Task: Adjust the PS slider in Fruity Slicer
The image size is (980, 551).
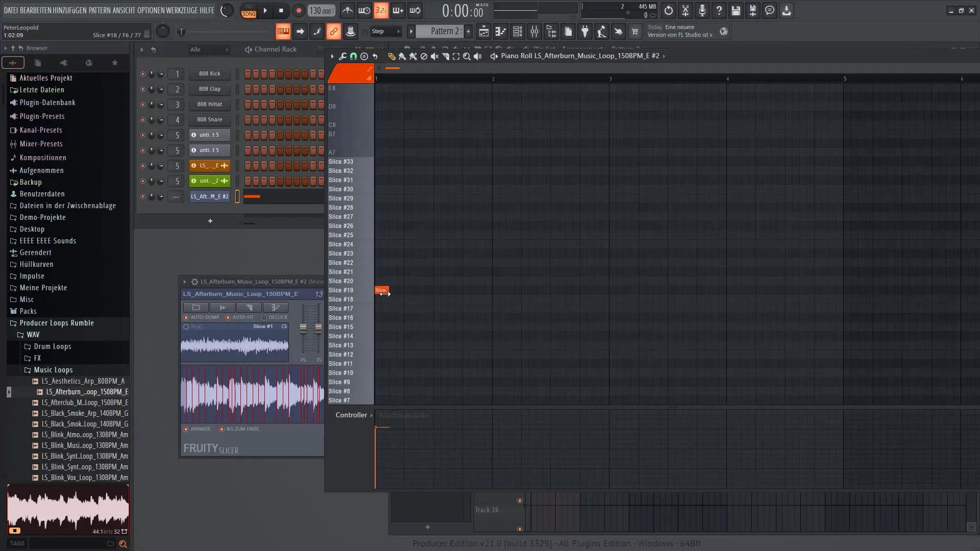Action: [303, 329]
